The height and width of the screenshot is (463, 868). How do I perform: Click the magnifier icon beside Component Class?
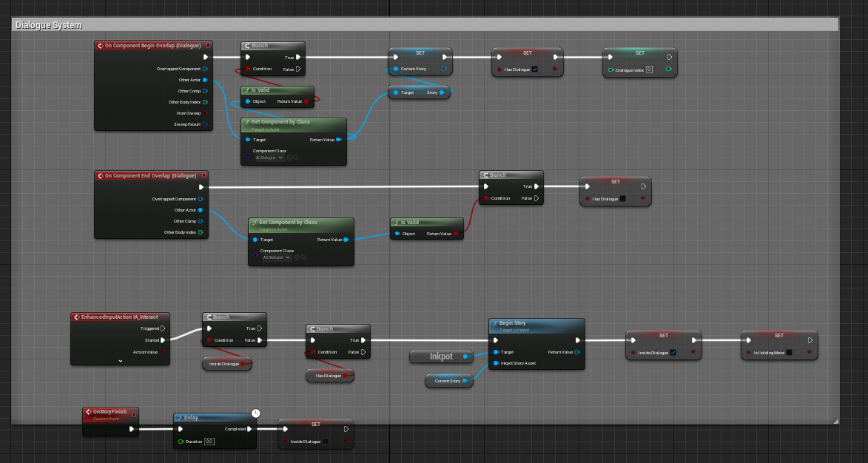pos(296,158)
